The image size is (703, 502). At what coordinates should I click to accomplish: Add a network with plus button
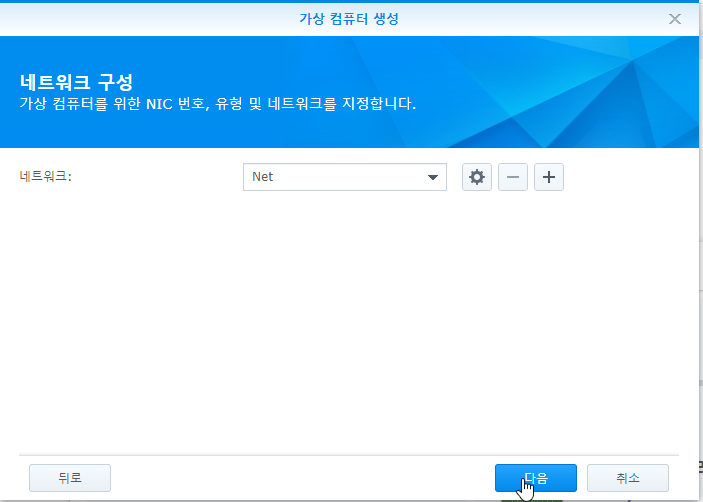pos(549,177)
